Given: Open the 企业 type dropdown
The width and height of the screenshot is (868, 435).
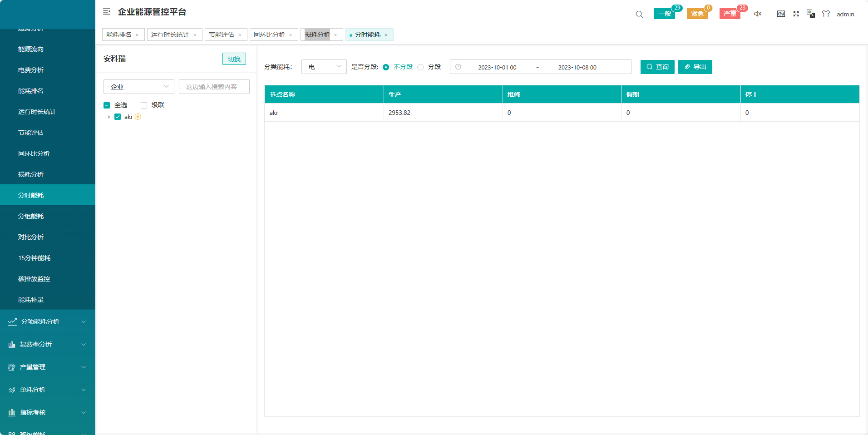Looking at the screenshot, I should tap(138, 87).
